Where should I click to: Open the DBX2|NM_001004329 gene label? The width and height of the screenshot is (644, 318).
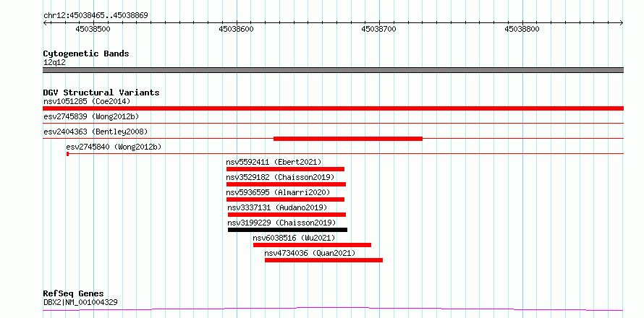coord(80,302)
